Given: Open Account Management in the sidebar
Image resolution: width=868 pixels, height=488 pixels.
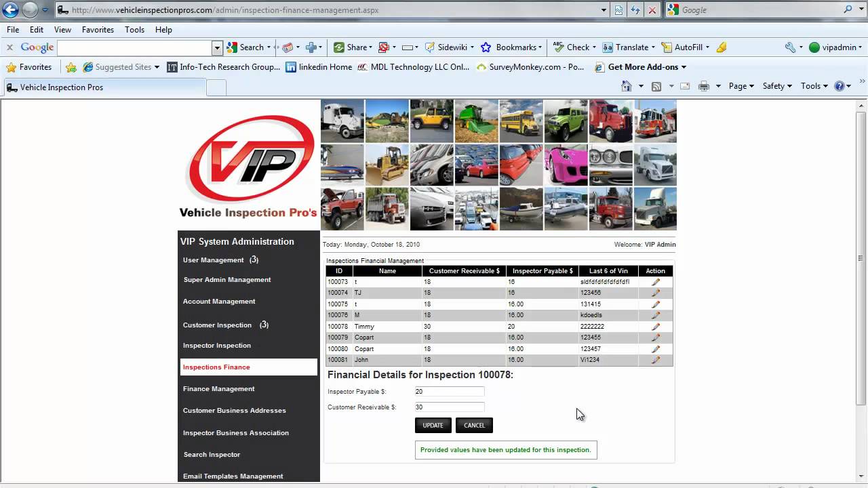Looking at the screenshot, I should pyautogui.click(x=219, y=302).
